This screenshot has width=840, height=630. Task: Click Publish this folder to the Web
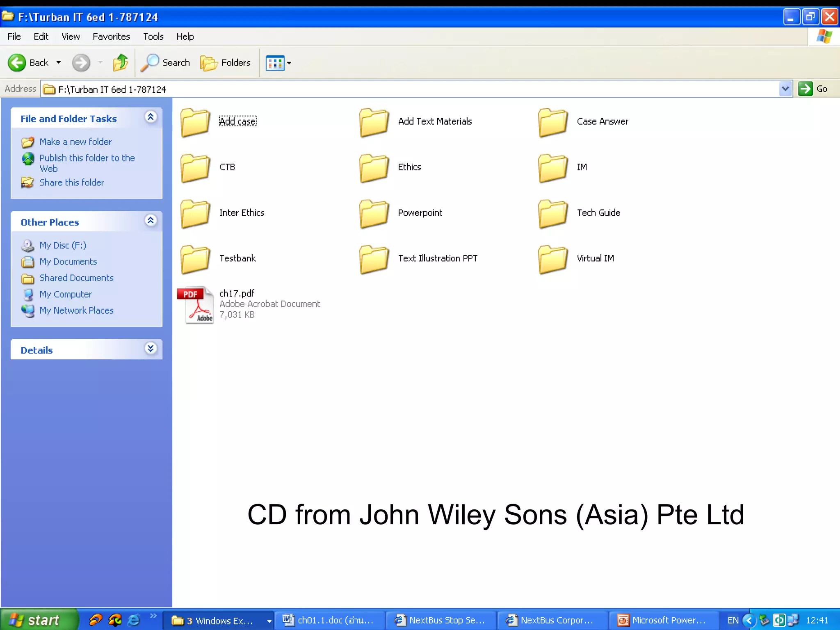[x=87, y=163]
